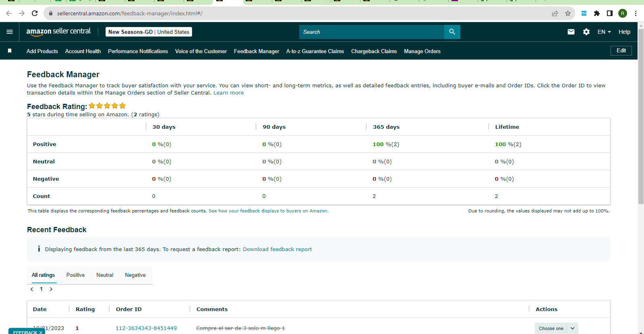Open Manage Orders page
This screenshot has width=644, height=334.
click(422, 51)
